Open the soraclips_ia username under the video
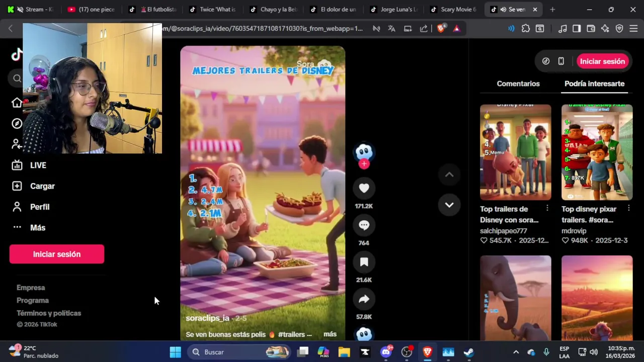Viewport: 644px width, 362px height. (x=207, y=318)
